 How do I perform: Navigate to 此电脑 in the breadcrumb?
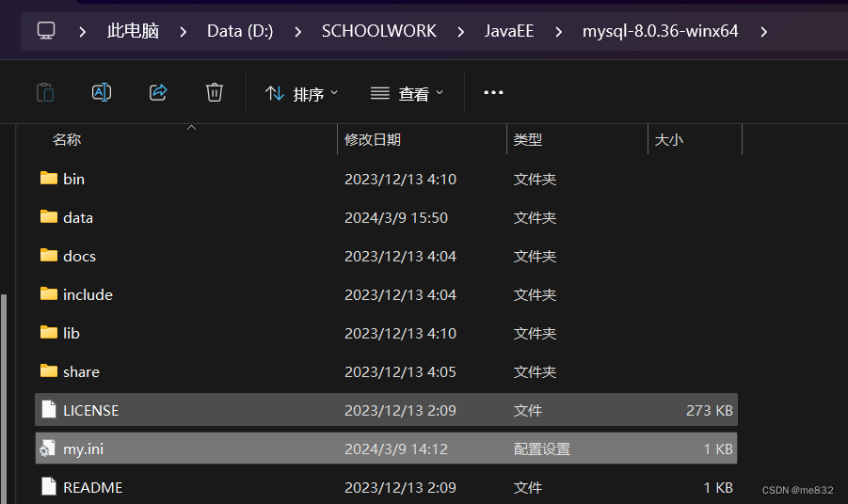pos(133,31)
